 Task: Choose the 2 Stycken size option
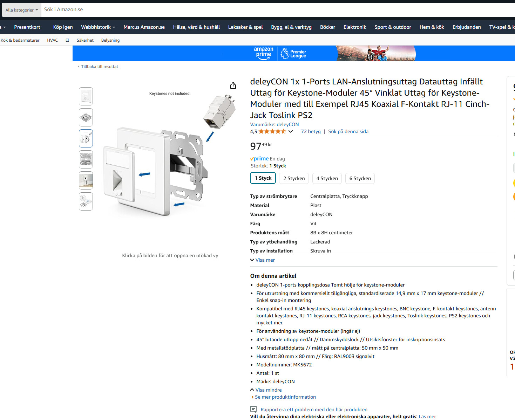click(x=294, y=178)
